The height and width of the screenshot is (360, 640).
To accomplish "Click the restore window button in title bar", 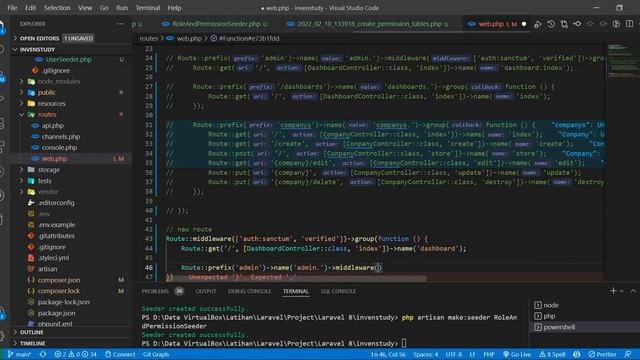I will click(619, 8).
